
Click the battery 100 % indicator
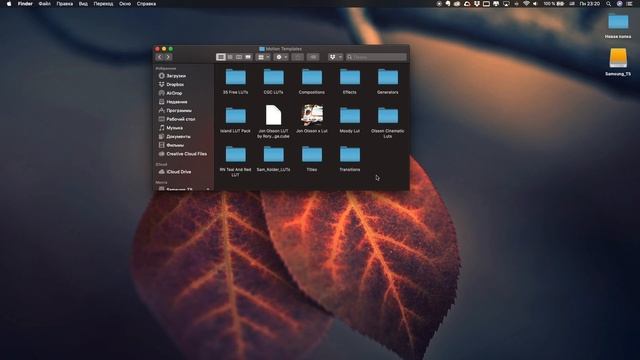[x=554, y=4]
